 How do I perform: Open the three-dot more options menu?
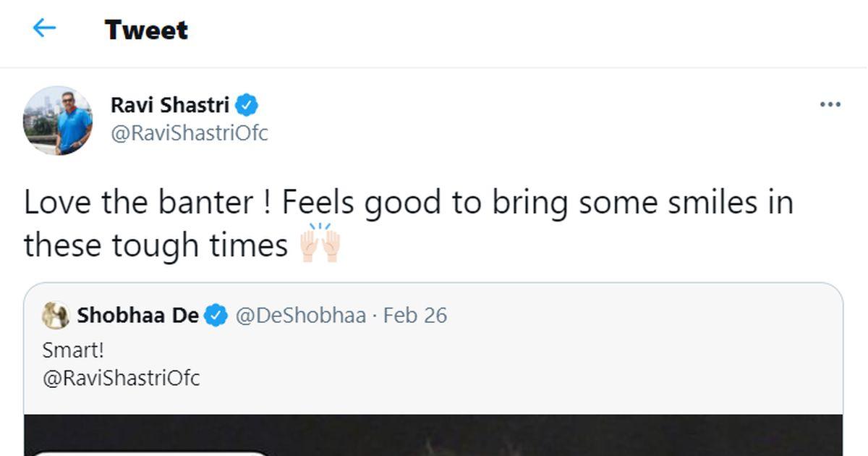point(830,105)
